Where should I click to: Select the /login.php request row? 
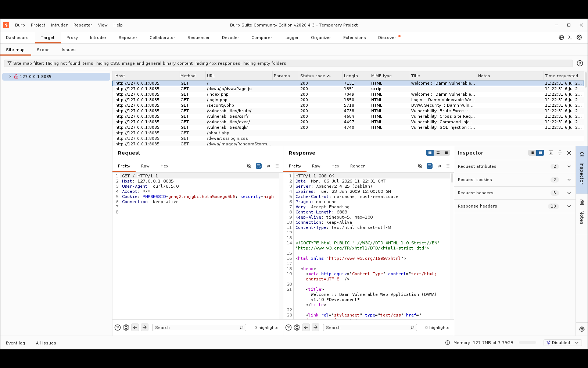tap(348, 100)
